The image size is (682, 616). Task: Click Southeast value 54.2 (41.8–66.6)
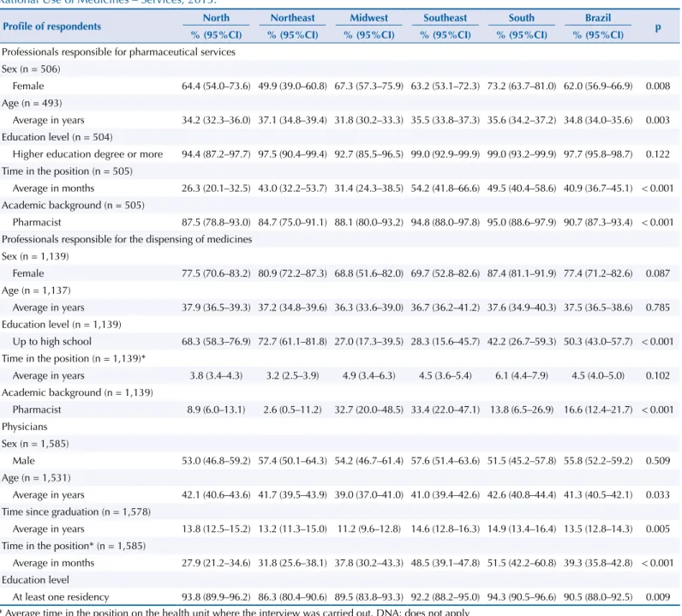point(445,188)
